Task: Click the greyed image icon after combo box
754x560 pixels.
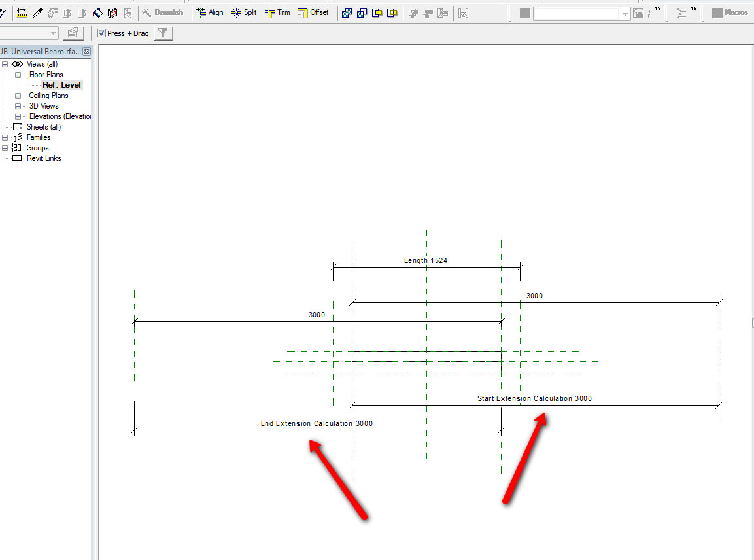Action: click(638, 13)
